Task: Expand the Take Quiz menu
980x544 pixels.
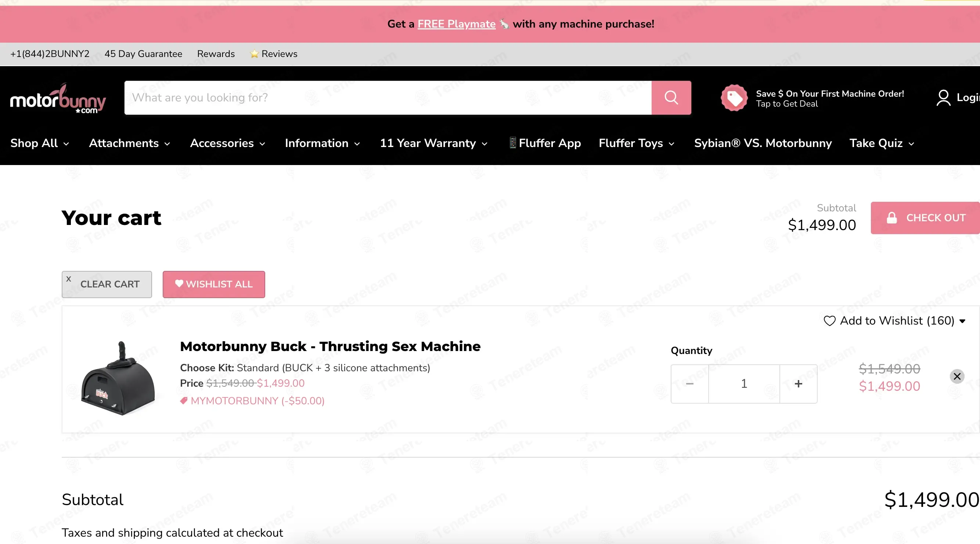Action: 882,143
